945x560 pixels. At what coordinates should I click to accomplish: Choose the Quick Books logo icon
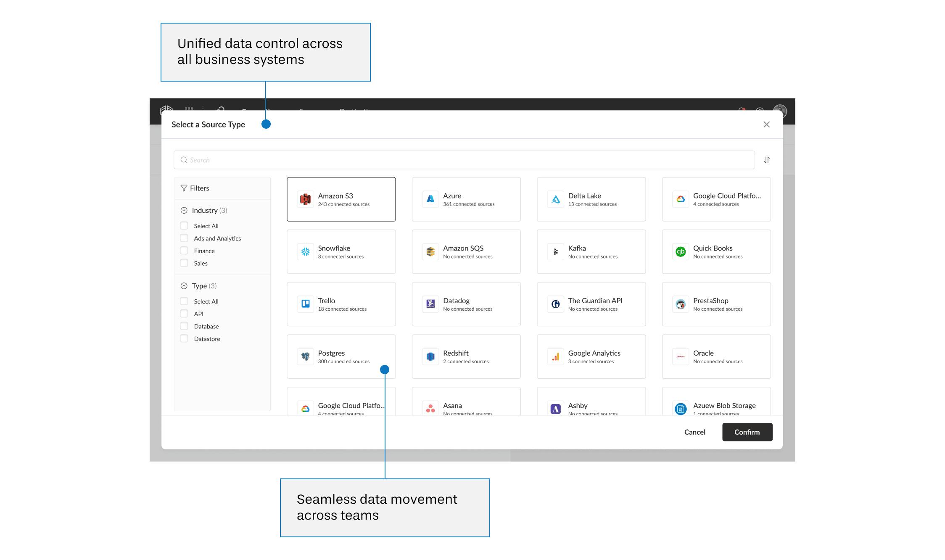pos(680,252)
